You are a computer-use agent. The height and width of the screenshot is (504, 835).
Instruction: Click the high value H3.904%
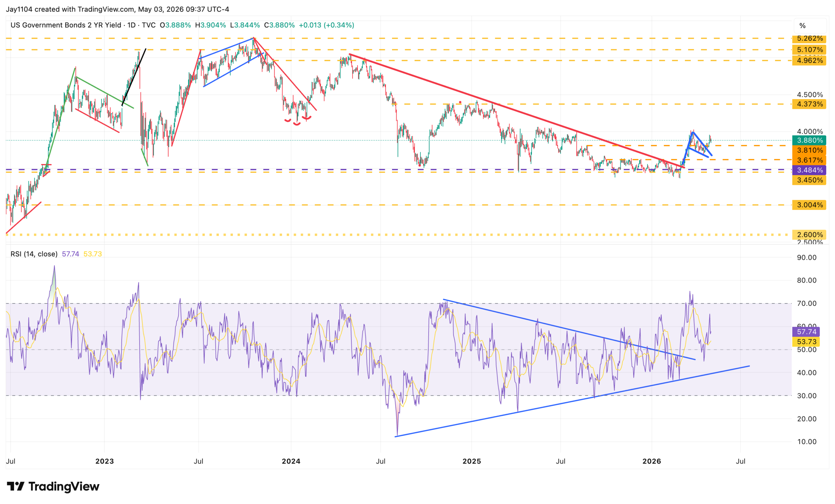(x=210, y=25)
